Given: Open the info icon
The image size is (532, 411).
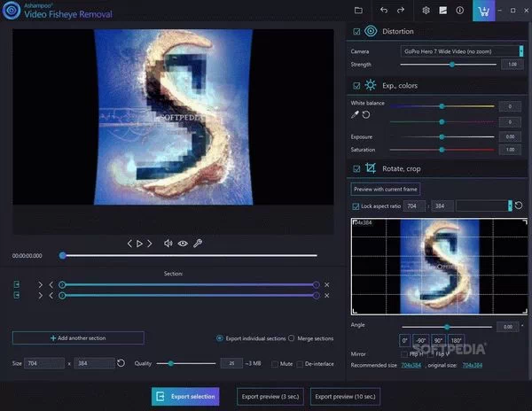Looking at the screenshot, I should click(459, 11).
